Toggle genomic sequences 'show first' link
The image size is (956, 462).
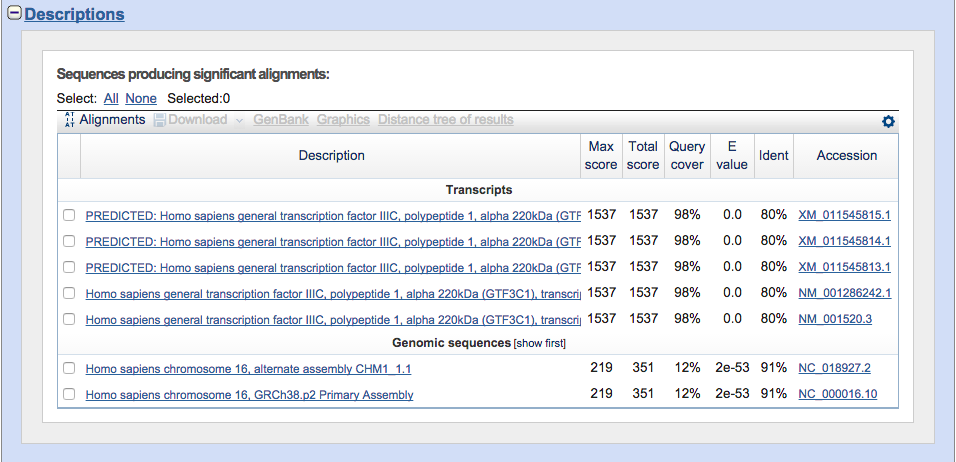[540, 344]
